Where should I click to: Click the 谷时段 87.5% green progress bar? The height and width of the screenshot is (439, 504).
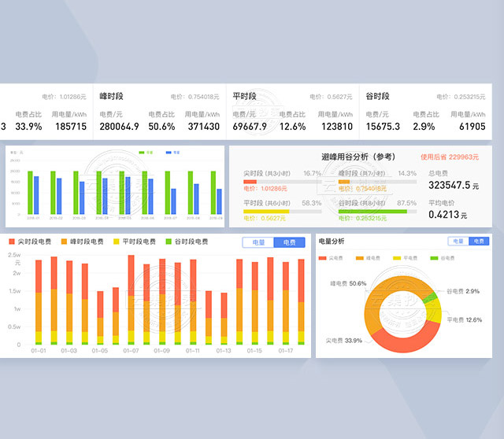377,211
